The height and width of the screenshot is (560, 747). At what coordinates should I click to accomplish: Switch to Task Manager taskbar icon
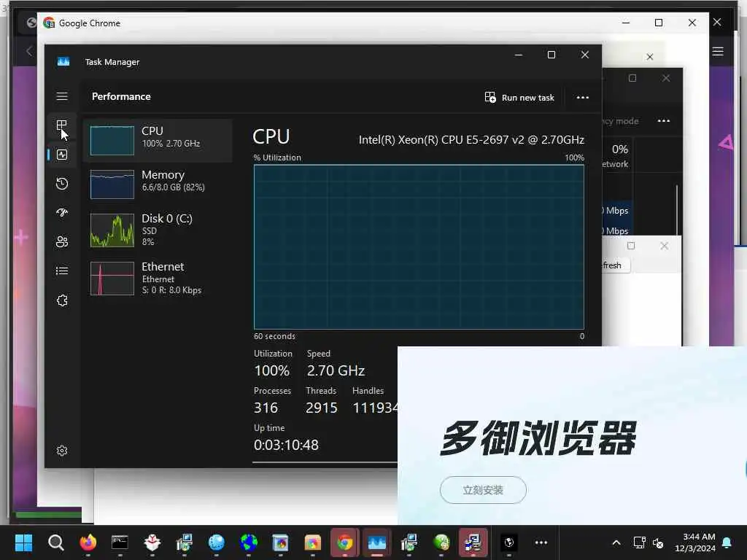[x=377, y=542]
